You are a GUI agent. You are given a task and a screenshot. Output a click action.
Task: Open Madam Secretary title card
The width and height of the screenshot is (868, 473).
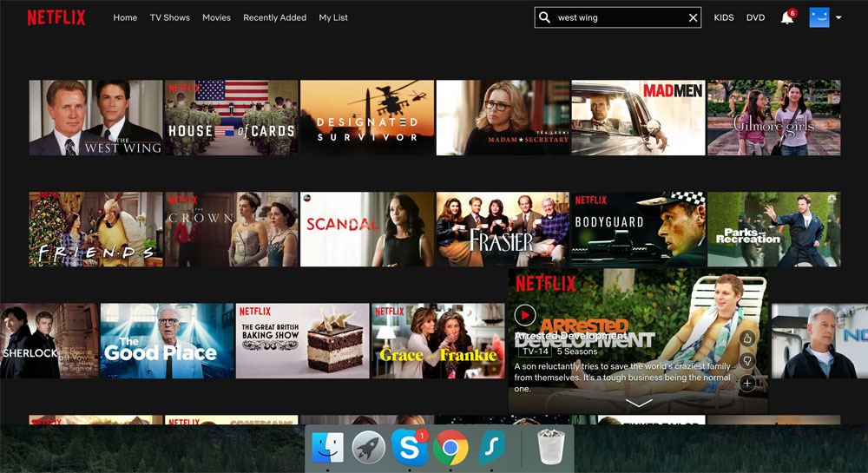click(503, 118)
